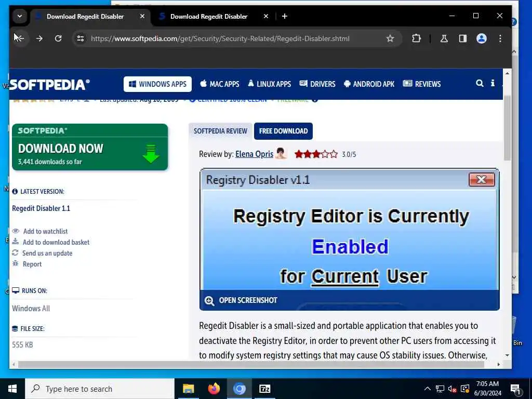Open the Windows Apps menu
Viewport: 532px width, 399px height.
[x=157, y=84]
